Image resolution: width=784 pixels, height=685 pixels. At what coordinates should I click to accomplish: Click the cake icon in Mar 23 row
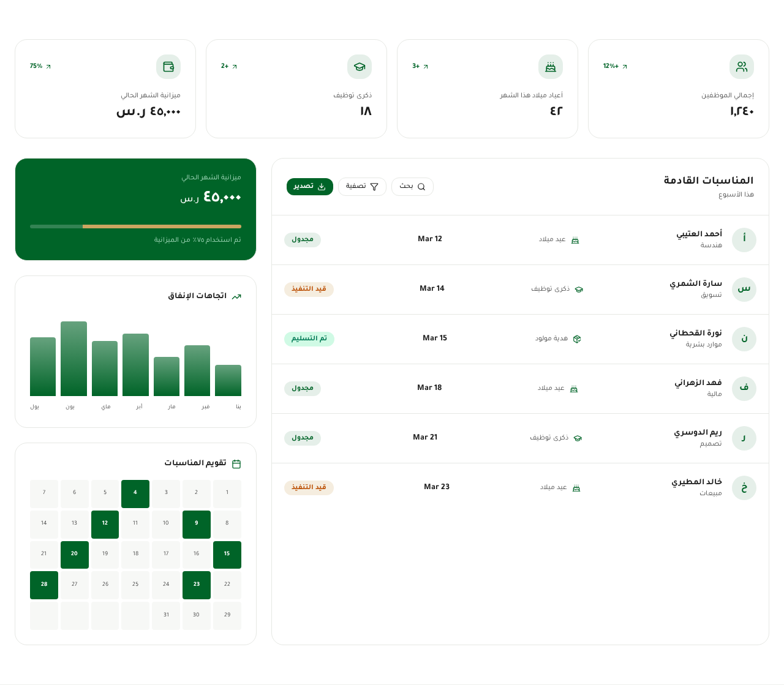click(576, 488)
